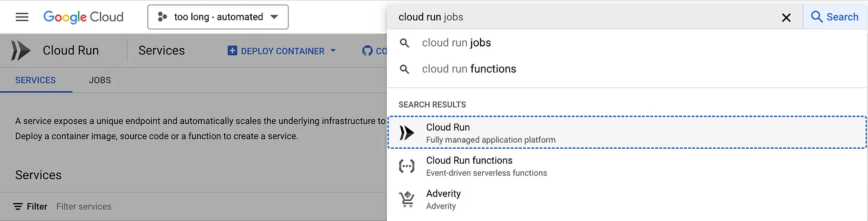Open the Cloud Run search result

click(x=627, y=133)
